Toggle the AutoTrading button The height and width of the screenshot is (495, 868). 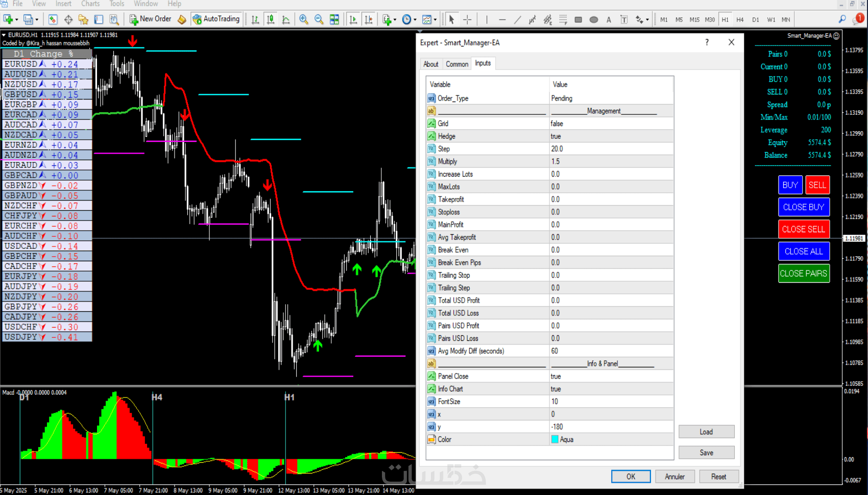(216, 19)
